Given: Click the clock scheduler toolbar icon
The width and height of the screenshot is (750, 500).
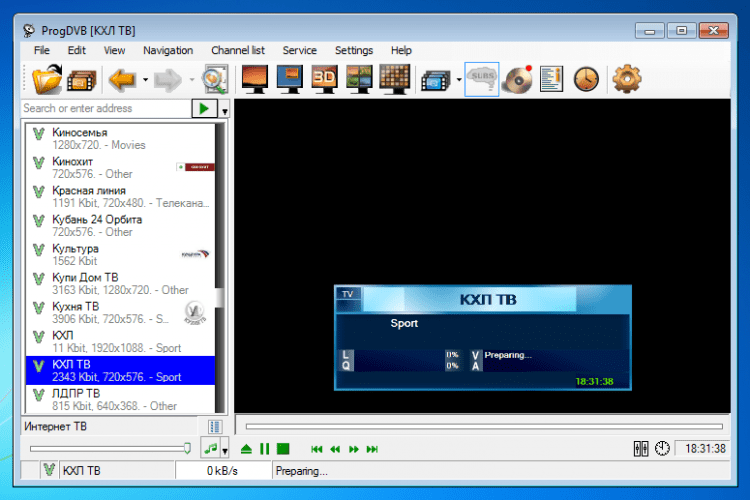Looking at the screenshot, I should click(586, 79).
